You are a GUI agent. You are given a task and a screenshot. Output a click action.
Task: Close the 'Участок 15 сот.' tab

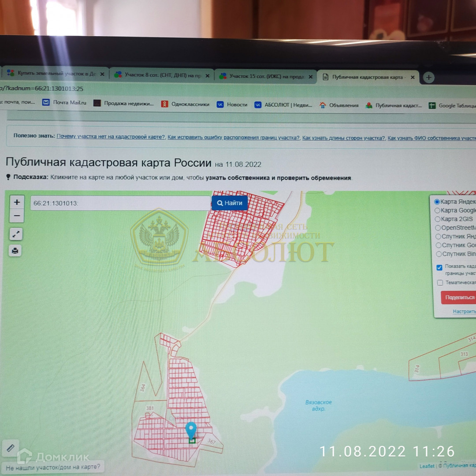click(311, 77)
